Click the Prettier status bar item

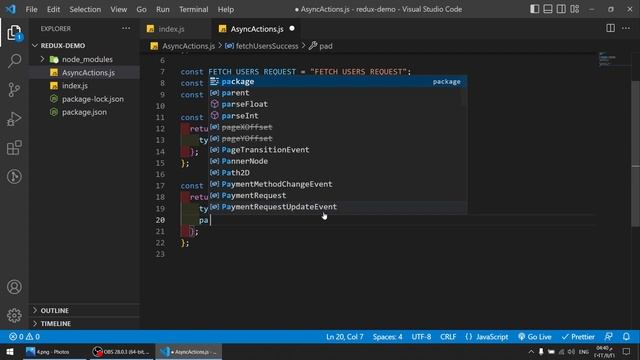click(578, 337)
